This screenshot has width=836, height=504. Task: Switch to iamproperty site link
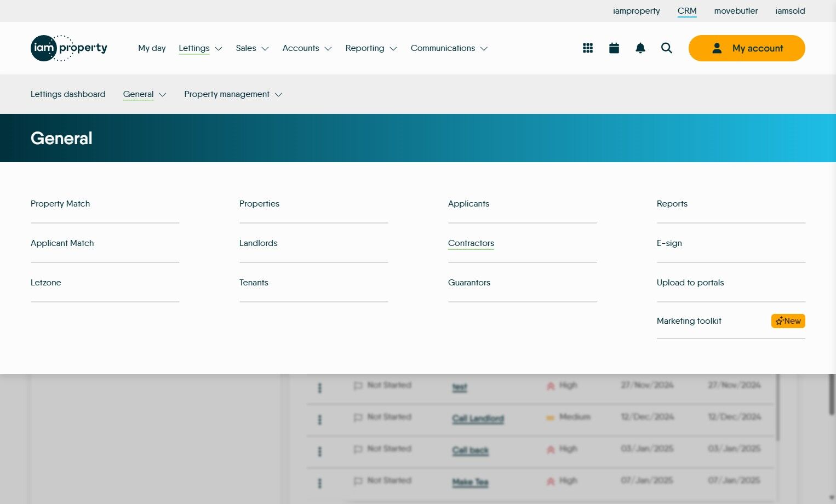pos(637,11)
